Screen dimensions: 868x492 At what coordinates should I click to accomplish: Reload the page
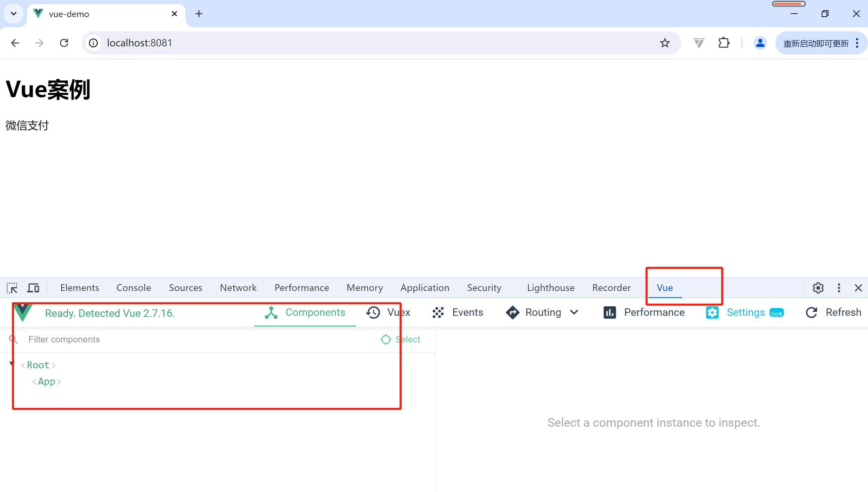point(64,43)
